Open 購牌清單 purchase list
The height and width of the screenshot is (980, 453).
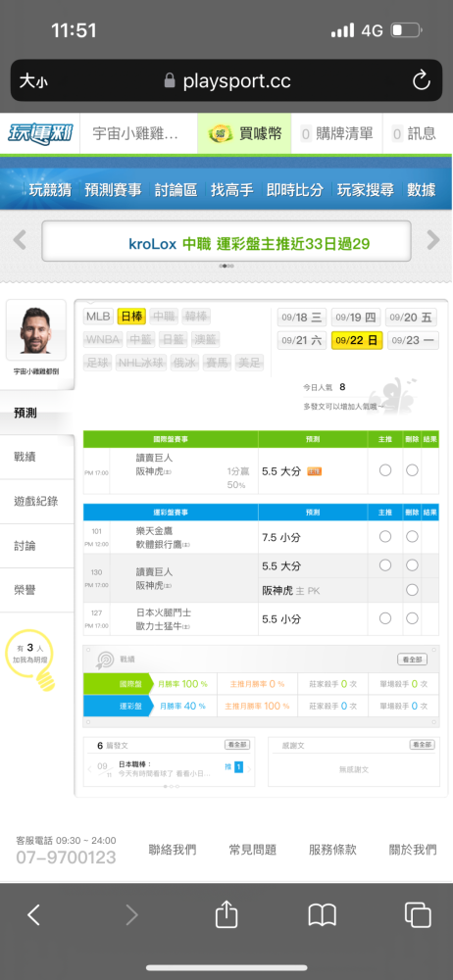pyautogui.click(x=336, y=133)
